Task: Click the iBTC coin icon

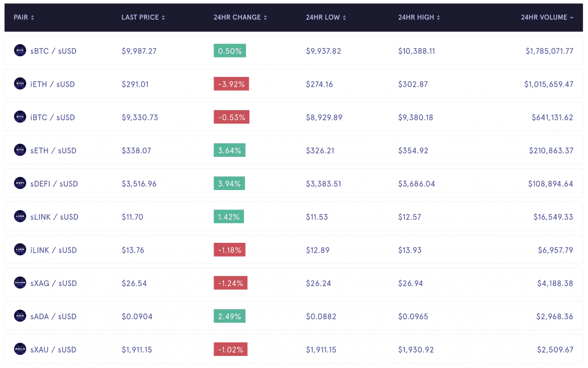Action: click(x=20, y=117)
